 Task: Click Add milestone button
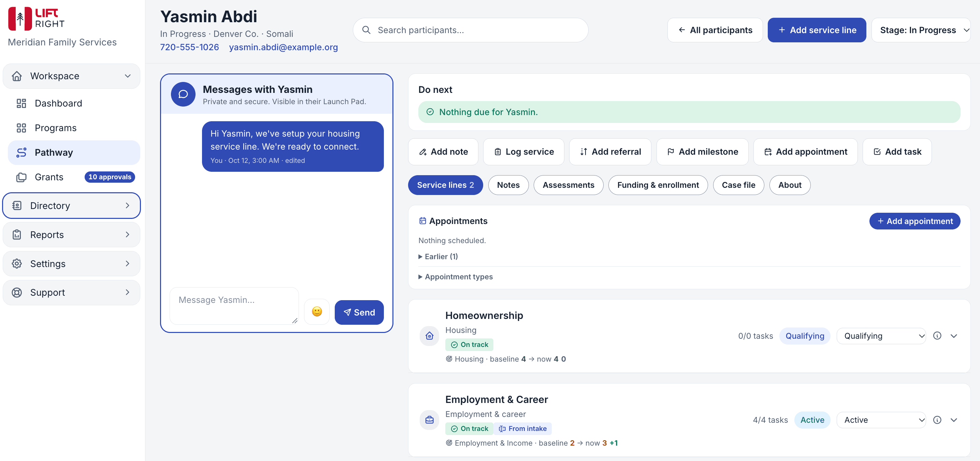702,152
